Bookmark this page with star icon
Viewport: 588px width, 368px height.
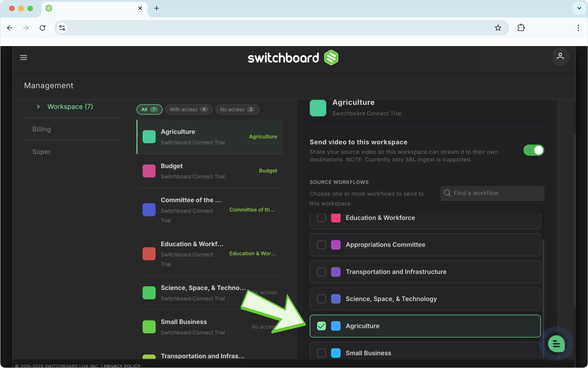[498, 28]
